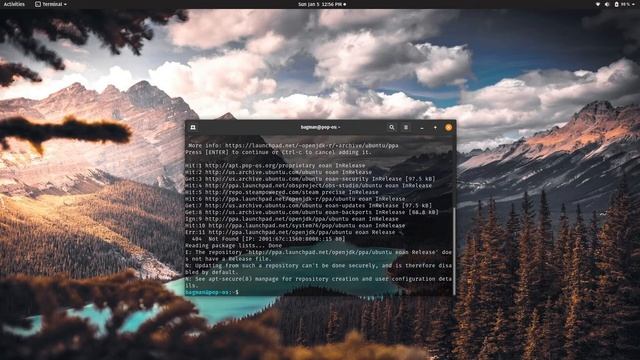640x360 pixels.
Task: Open the Terminal application menu in the top bar
Action: (x=51, y=4)
